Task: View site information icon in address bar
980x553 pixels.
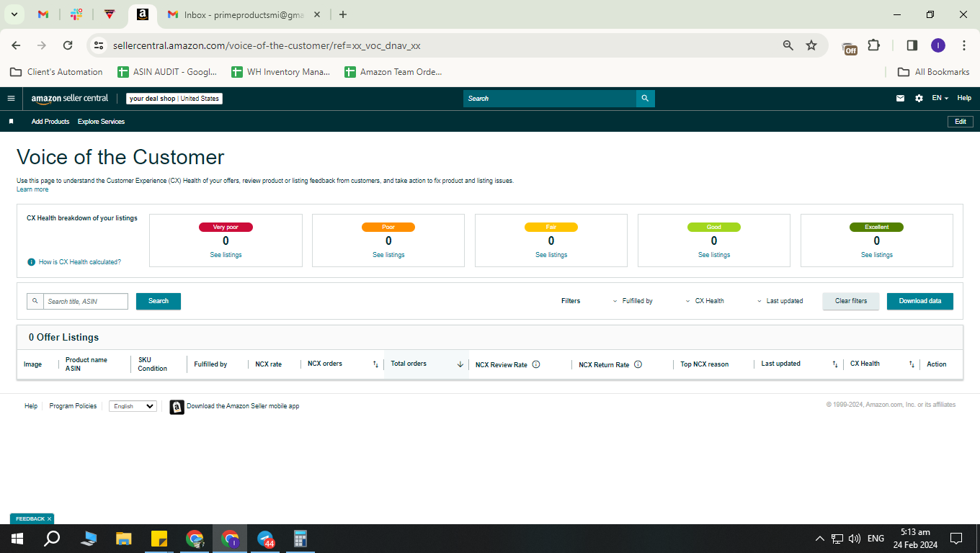Action: pos(99,45)
